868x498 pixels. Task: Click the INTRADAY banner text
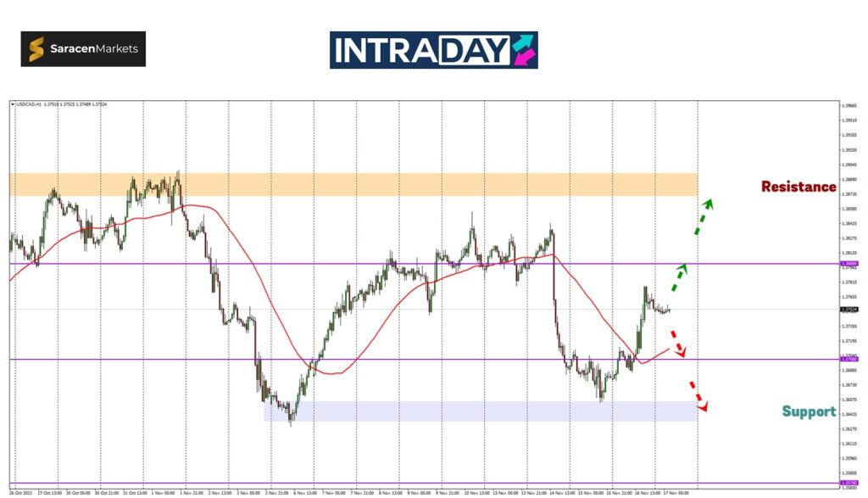pos(420,50)
